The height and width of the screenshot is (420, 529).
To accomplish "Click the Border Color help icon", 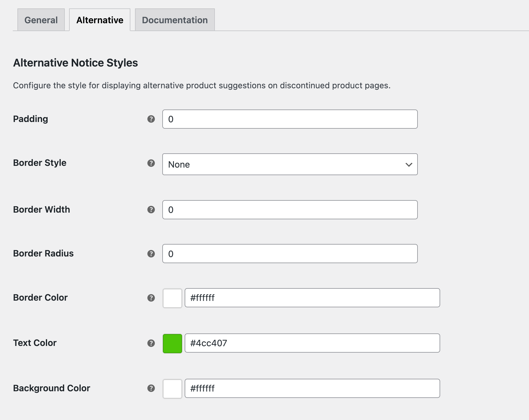I will 151,298.
